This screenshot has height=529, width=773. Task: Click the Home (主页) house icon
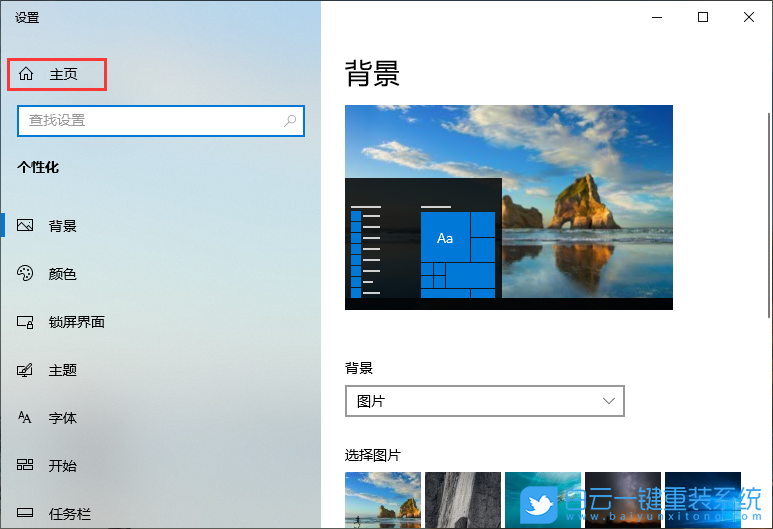(26, 74)
